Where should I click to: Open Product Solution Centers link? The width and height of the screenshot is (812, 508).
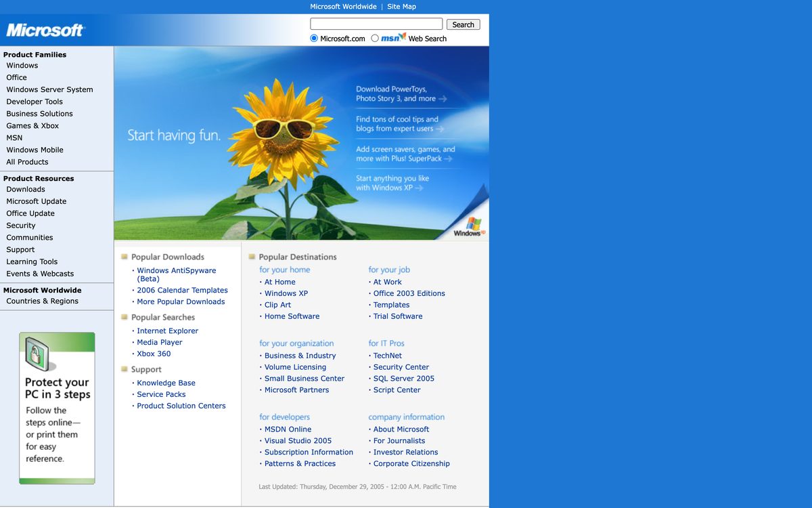[181, 406]
